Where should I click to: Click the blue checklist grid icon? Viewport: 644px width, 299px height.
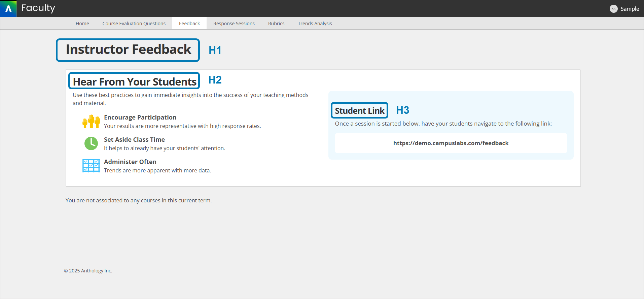91,166
